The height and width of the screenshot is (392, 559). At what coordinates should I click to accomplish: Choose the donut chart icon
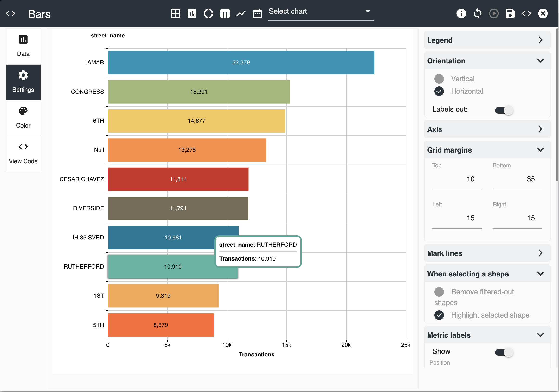point(208,13)
